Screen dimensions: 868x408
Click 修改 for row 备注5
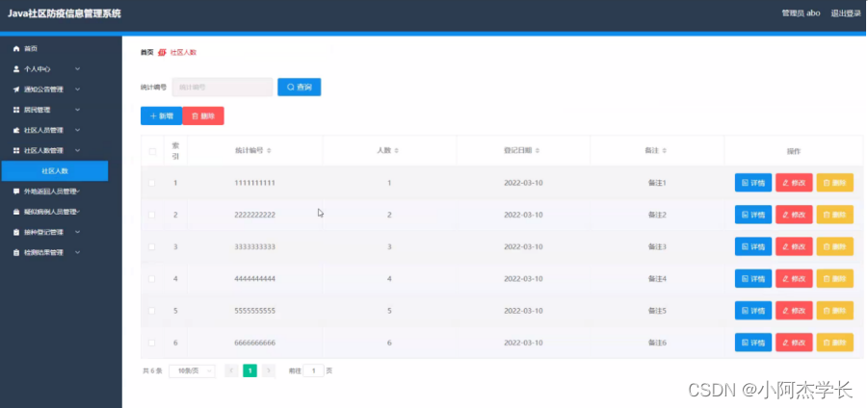coord(794,311)
